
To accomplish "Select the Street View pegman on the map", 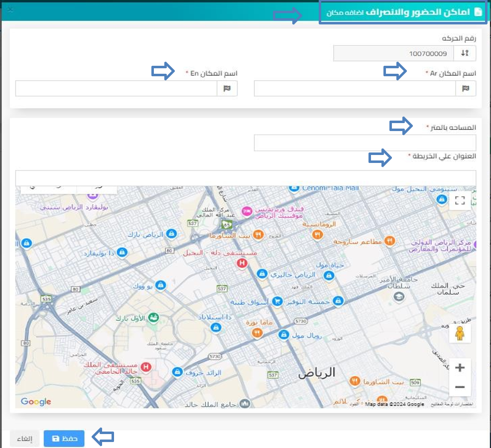I will [x=460, y=333].
